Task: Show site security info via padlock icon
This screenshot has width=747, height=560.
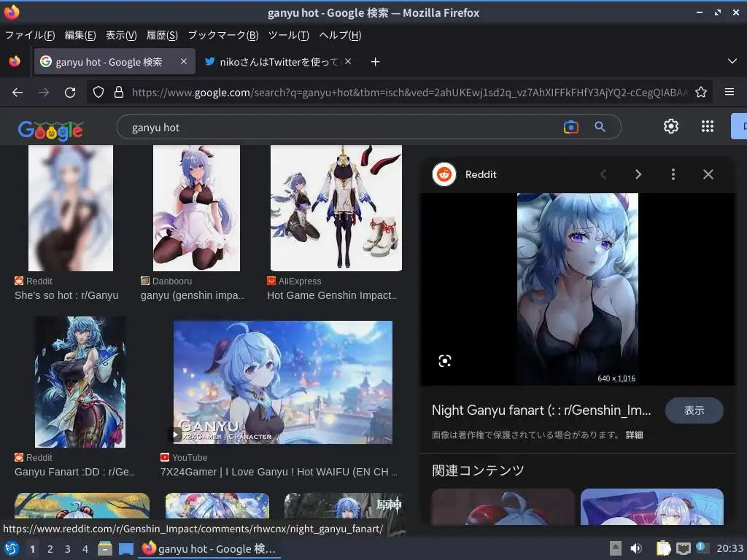Action: [x=119, y=93]
